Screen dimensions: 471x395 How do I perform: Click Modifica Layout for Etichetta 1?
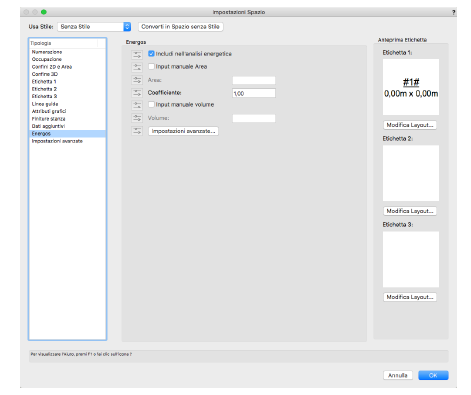[x=410, y=125]
